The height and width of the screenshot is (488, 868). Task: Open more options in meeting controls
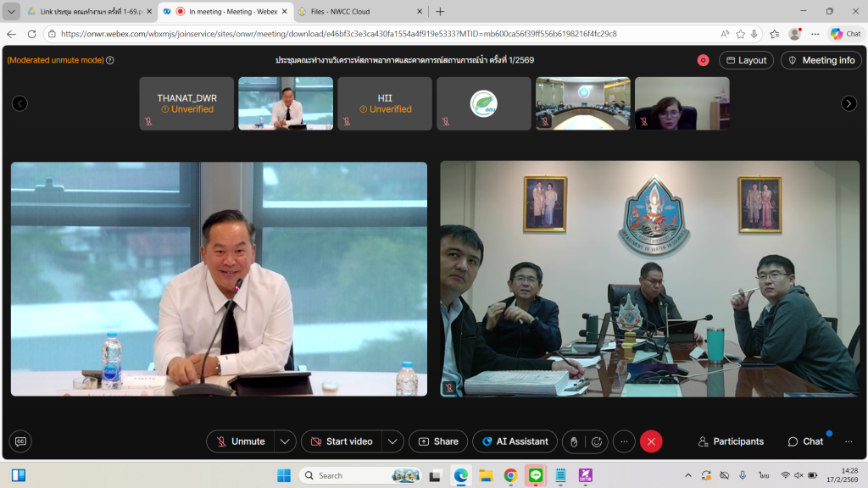click(x=624, y=441)
